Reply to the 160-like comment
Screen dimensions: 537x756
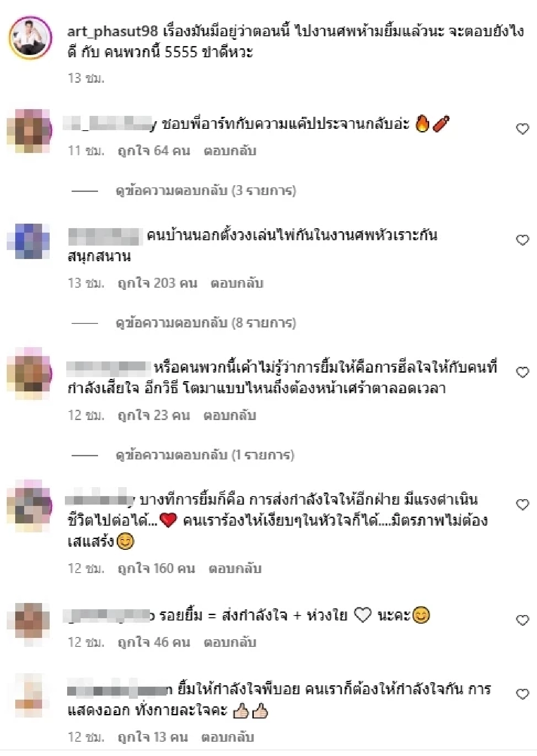pos(235,569)
